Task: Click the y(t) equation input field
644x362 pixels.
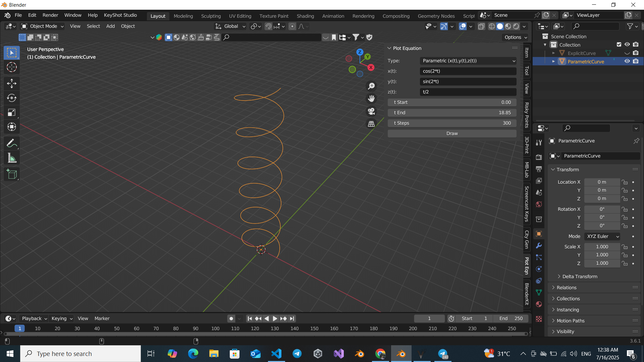Action: click(x=468, y=81)
